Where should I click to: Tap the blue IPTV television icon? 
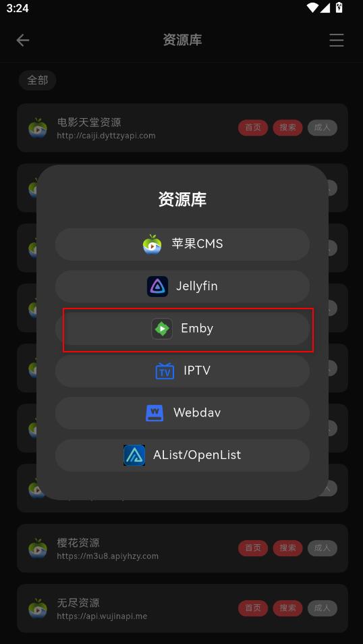pyautogui.click(x=165, y=371)
